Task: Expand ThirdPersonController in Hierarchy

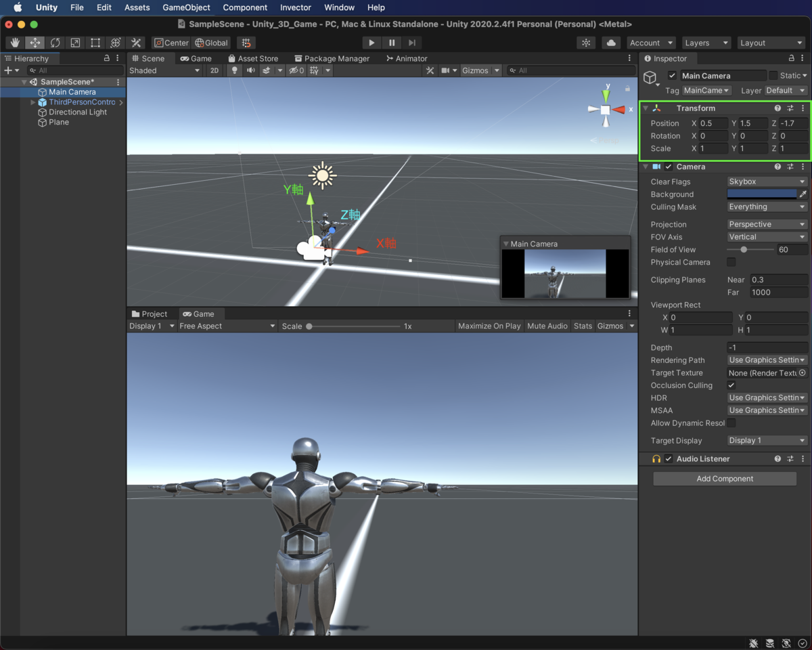Action: click(x=32, y=102)
